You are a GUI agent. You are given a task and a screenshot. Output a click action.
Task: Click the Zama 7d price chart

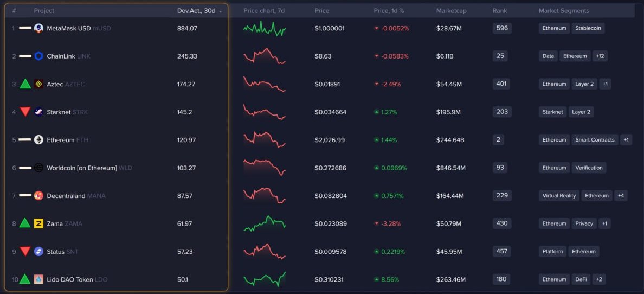point(265,223)
